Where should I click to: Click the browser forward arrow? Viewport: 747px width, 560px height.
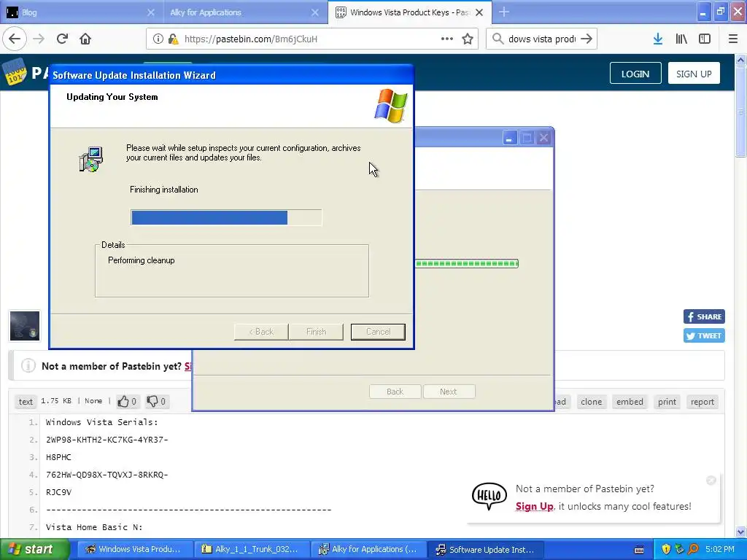[x=39, y=39]
